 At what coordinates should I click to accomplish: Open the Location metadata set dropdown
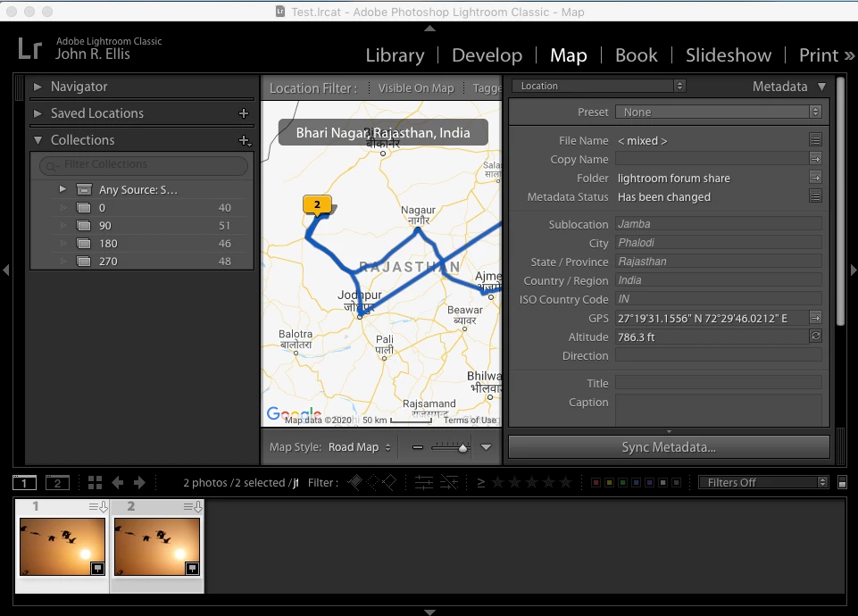598,86
